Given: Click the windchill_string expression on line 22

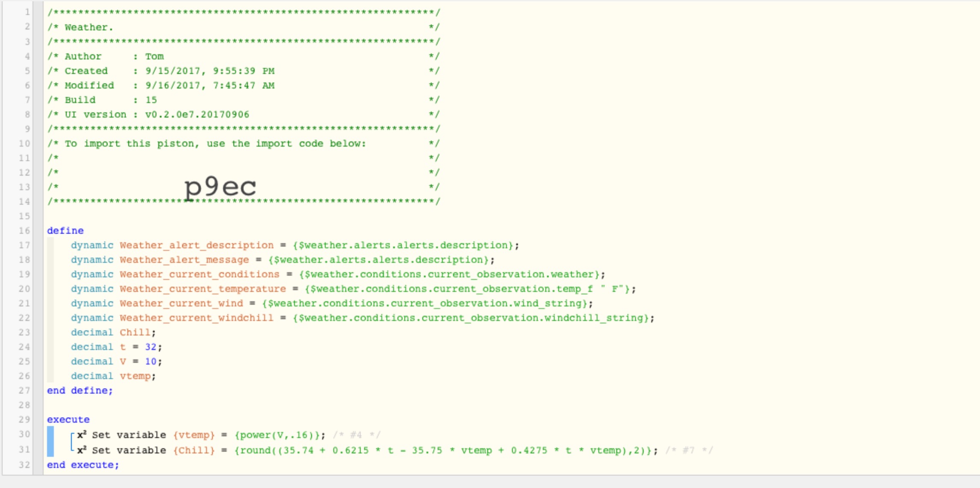Looking at the screenshot, I should click(x=471, y=318).
